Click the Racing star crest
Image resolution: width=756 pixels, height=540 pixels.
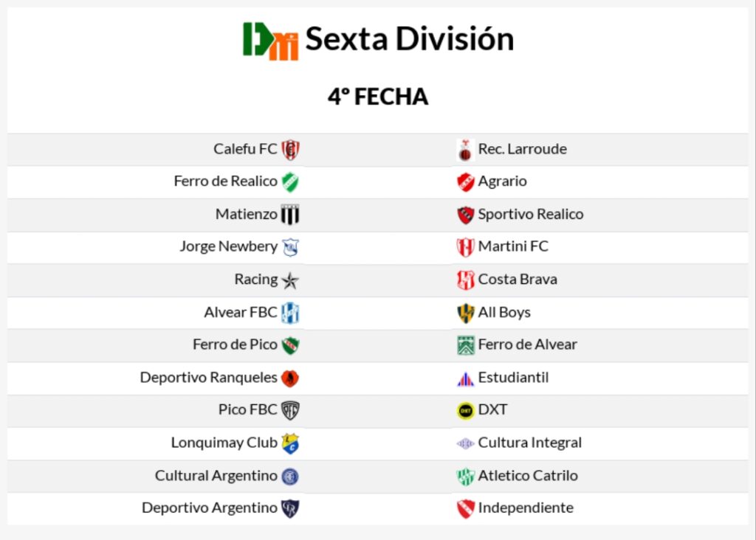290,280
